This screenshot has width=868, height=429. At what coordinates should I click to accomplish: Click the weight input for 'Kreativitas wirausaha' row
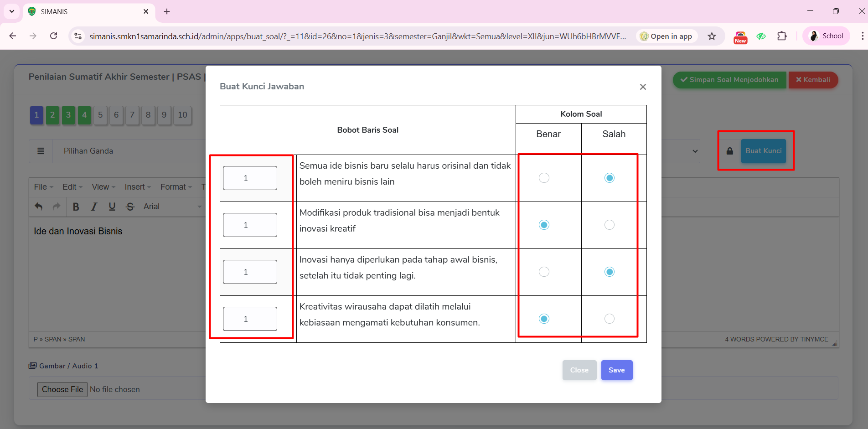coord(250,319)
